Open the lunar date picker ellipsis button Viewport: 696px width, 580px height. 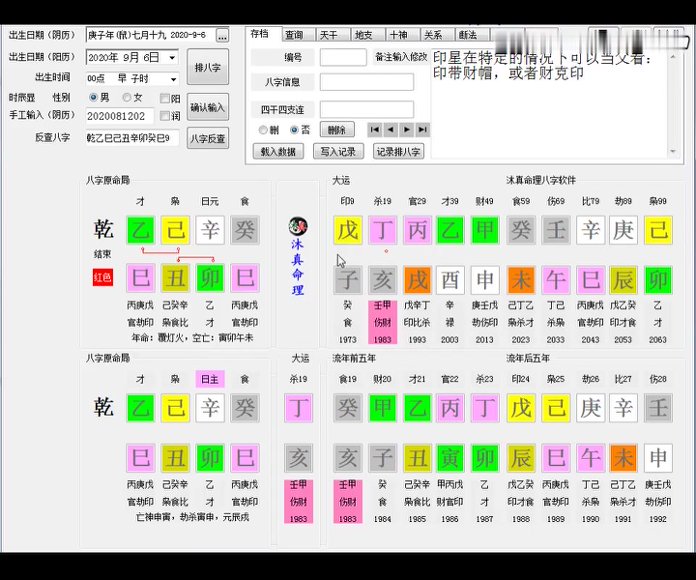click(222, 35)
